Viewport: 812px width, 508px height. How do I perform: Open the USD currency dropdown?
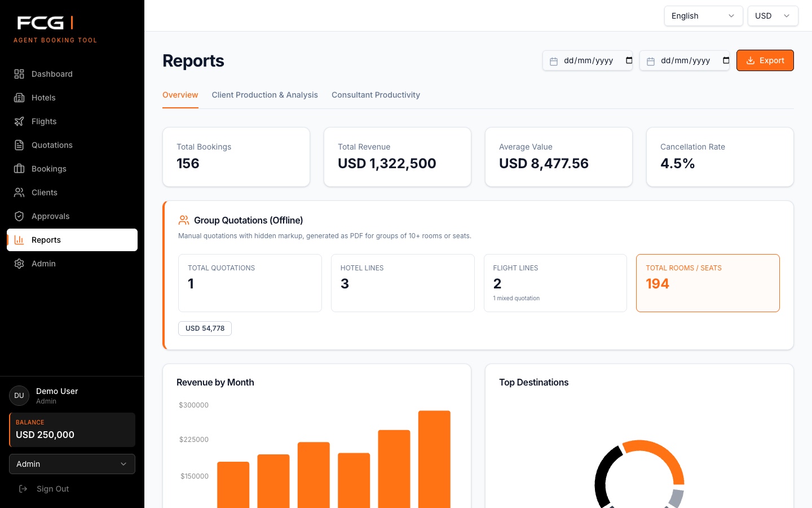point(773,16)
